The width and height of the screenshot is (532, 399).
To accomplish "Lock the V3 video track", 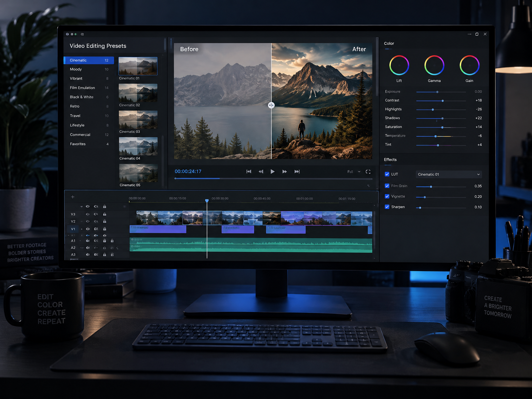I will tap(105, 214).
